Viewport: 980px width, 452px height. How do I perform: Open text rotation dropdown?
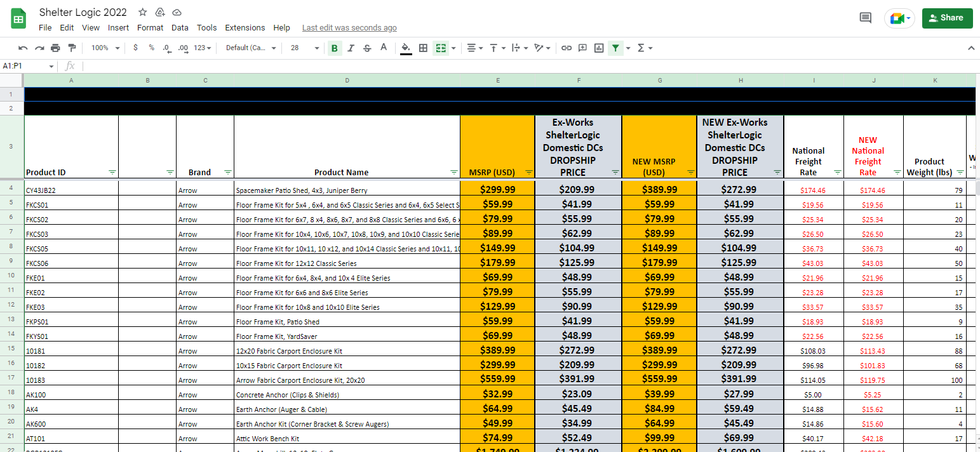coord(543,48)
